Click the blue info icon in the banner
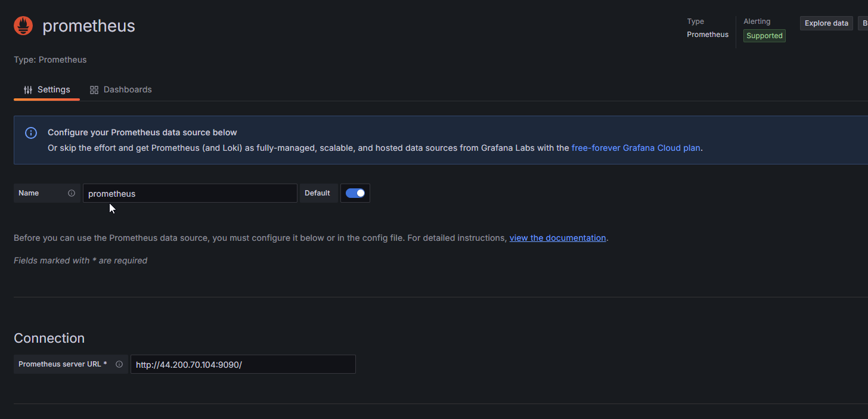Image resolution: width=868 pixels, height=419 pixels. [31, 133]
